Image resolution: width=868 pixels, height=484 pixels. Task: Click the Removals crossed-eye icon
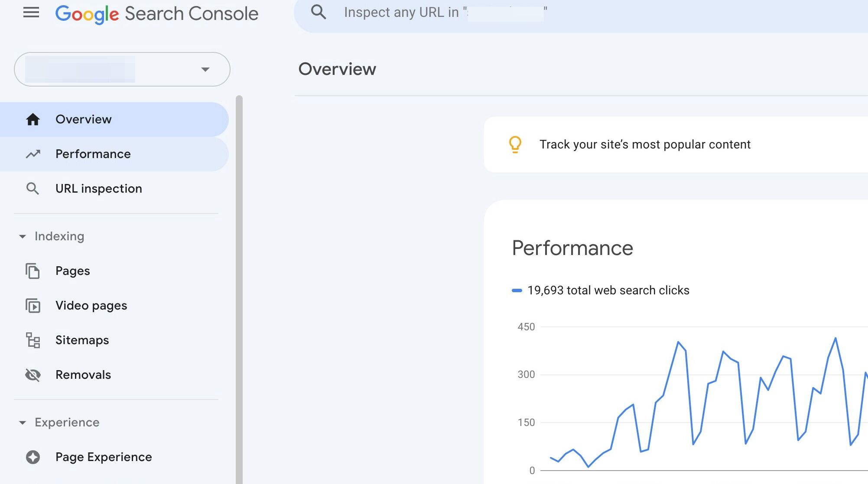tap(33, 375)
